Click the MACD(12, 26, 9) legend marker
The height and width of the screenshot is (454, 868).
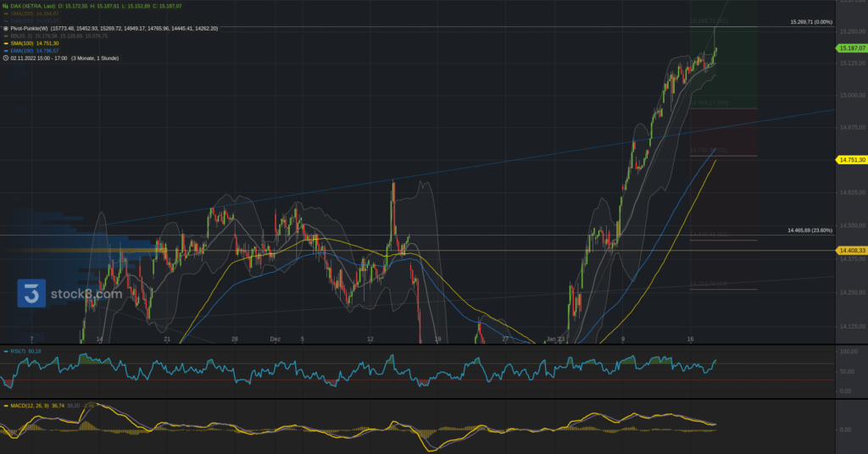point(5,406)
